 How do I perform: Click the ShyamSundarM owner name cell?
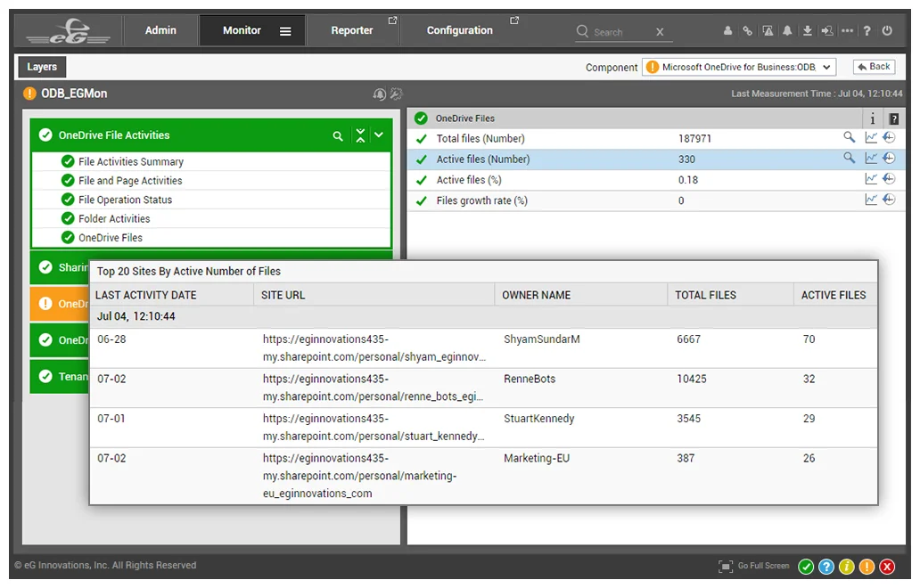(541, 339)
